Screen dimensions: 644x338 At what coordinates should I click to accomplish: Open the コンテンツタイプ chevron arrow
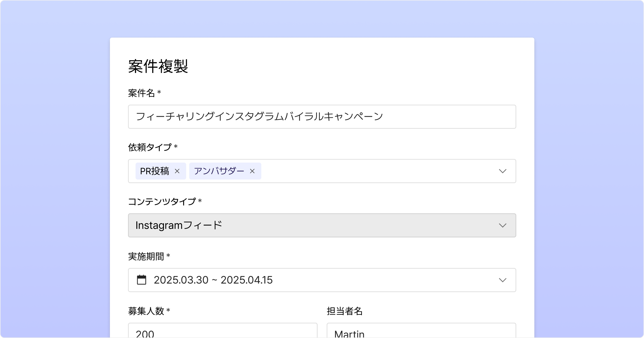click(502, 225)
